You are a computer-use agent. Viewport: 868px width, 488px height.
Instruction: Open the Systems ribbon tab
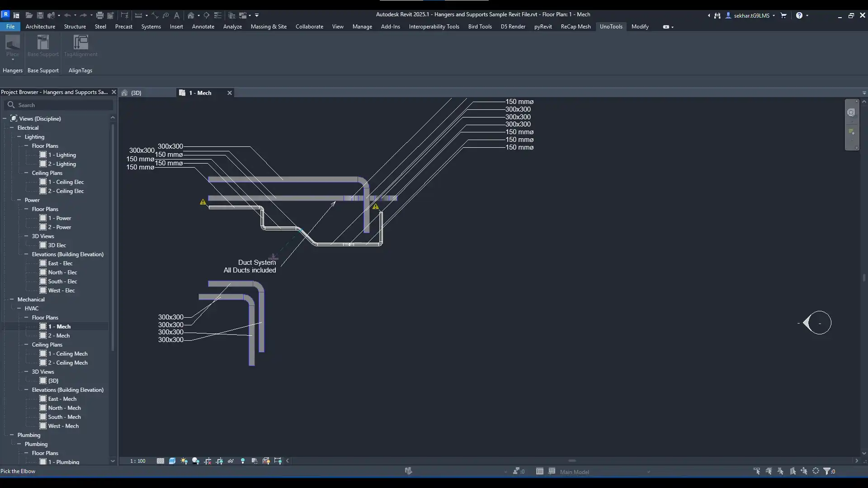tap(151, 27)
